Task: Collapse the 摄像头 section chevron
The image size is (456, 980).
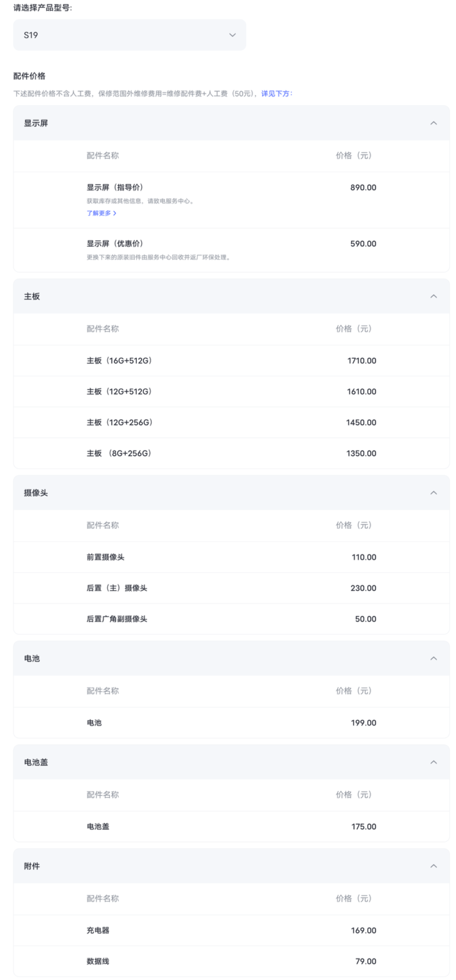Action: point(433,493)
